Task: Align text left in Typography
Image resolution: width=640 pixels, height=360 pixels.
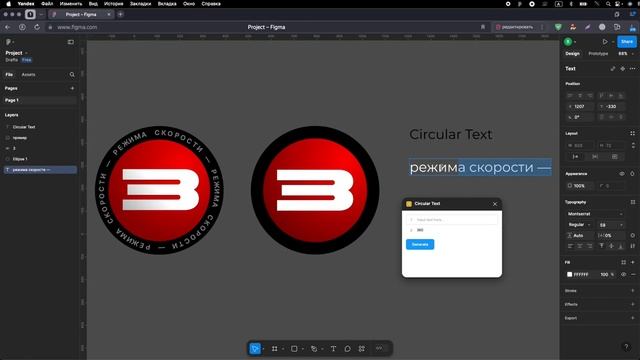Action: tap(570, 246)
